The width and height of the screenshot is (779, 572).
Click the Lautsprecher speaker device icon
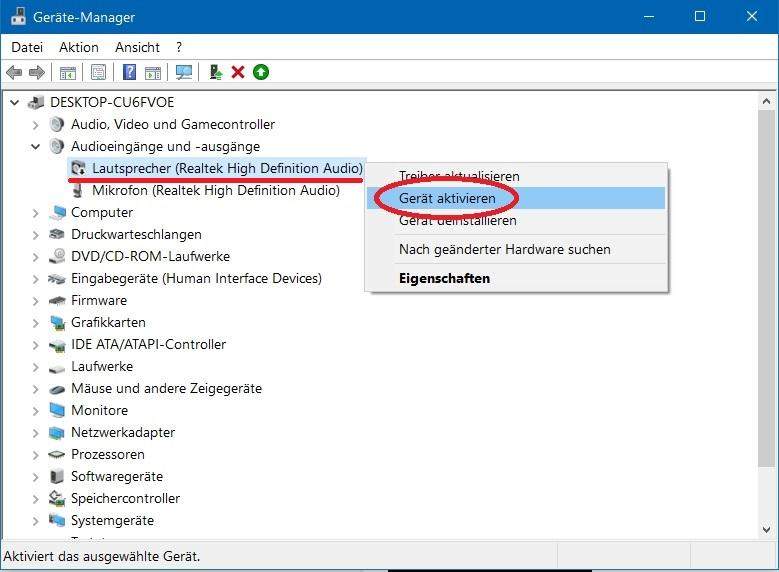pos(78,168)
